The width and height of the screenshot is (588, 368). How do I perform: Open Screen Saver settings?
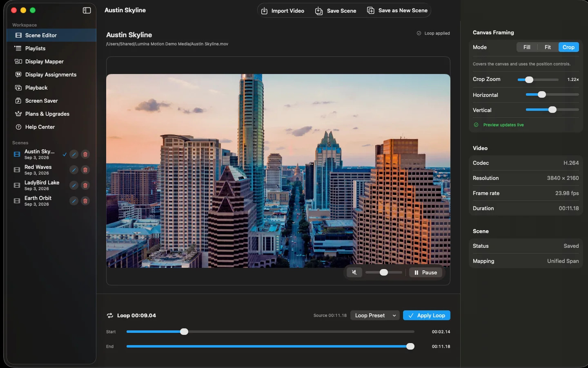pos(51,101)
